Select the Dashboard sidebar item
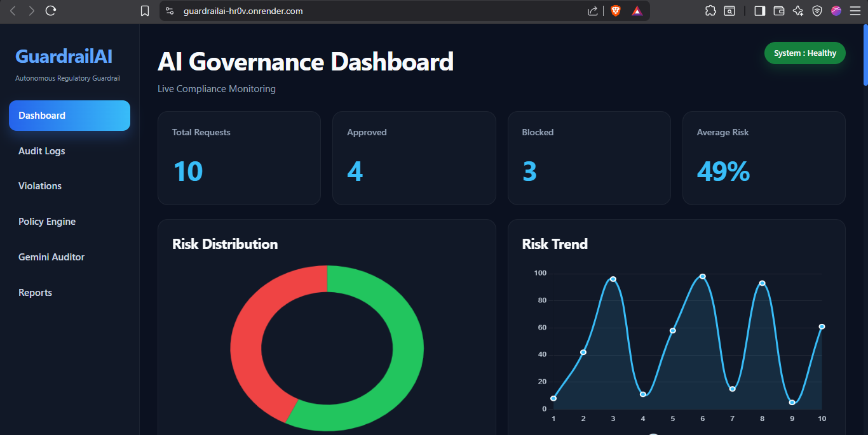The height and width of the screenshot is (435, 868). (x=69, y=116)
